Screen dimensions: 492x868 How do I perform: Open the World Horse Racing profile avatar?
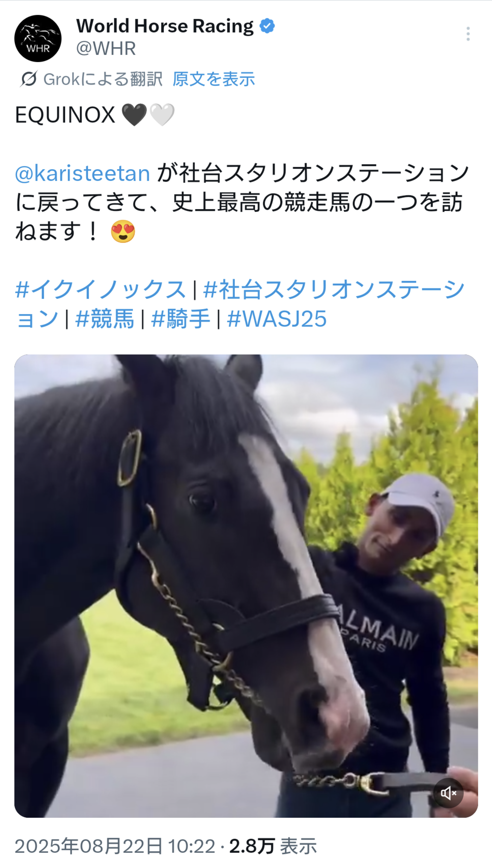coord(38,38)
